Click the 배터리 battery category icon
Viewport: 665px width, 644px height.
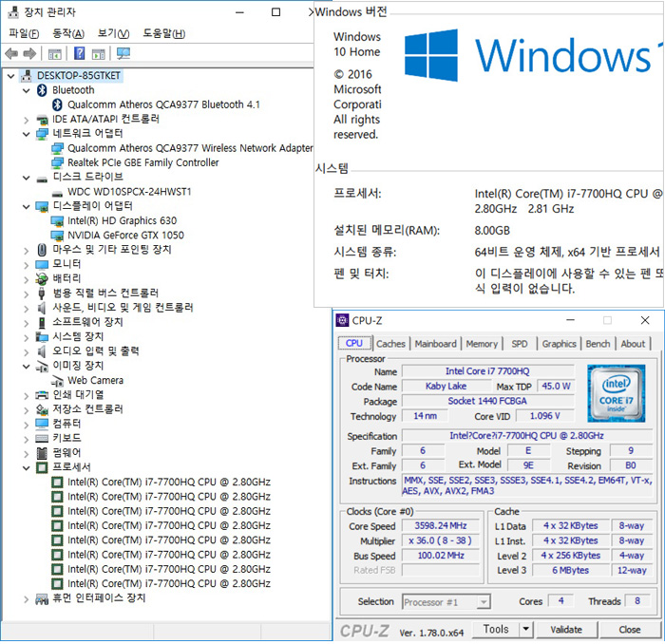click(42, 279)
